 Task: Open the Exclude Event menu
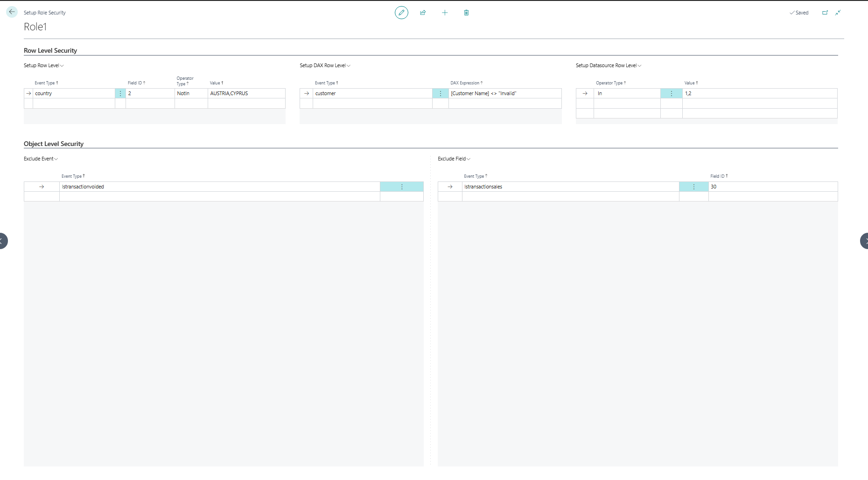tap(41, 159)
